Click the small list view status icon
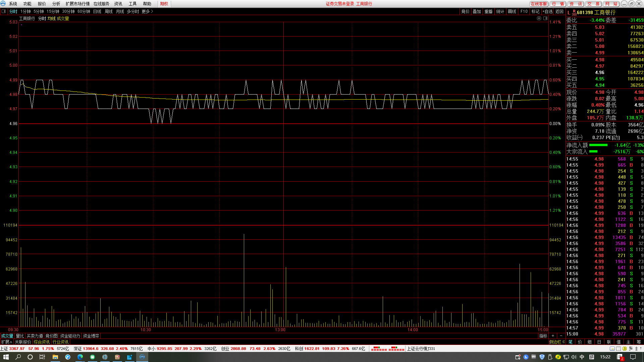 click(x=619, y=349)
